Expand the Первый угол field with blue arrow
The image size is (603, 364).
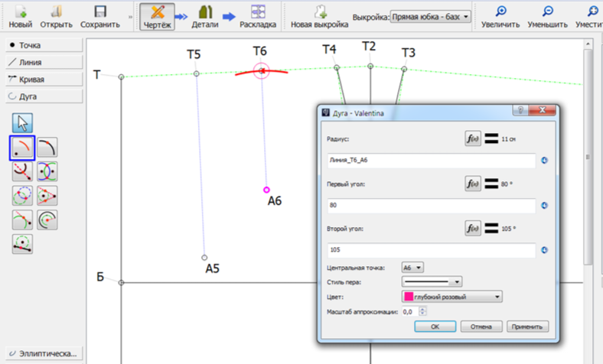click(544, 205)
